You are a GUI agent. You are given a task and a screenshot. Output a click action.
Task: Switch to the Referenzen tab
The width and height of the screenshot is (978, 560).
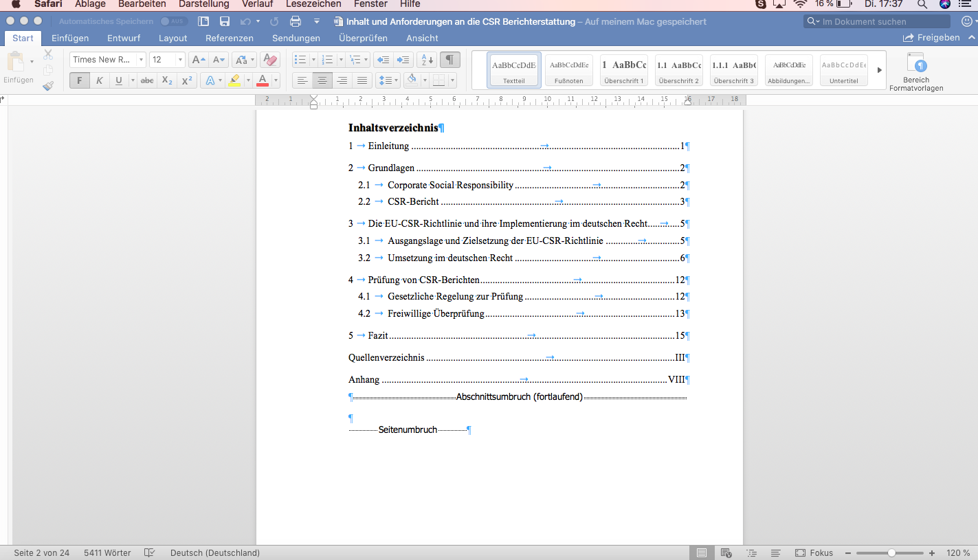(x=230, y=38)
